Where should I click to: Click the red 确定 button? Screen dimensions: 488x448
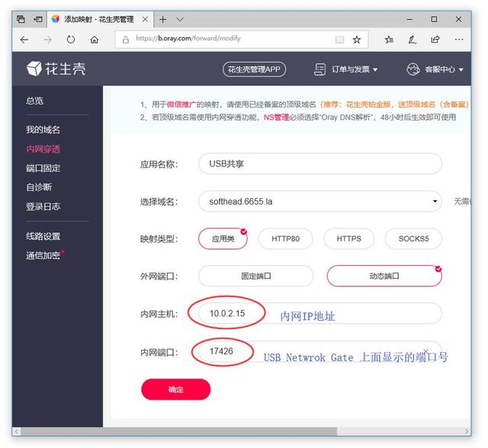click(175, 389)
